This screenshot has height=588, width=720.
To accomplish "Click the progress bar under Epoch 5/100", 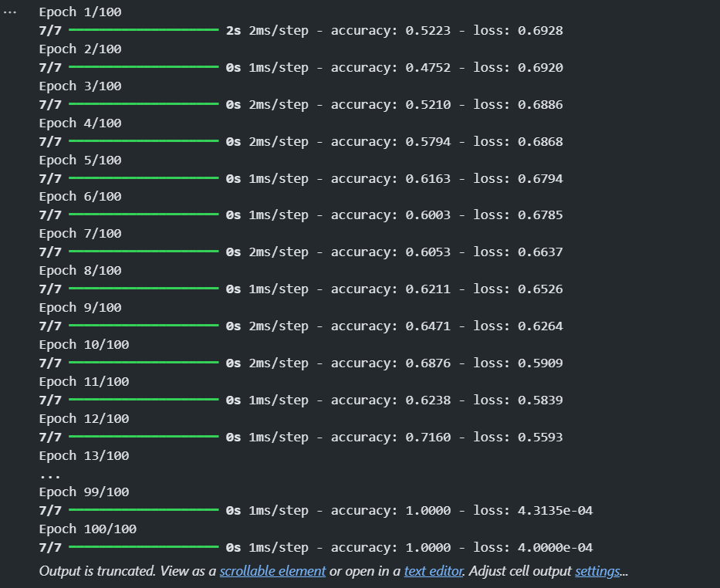I will click(x=144, y=177).
